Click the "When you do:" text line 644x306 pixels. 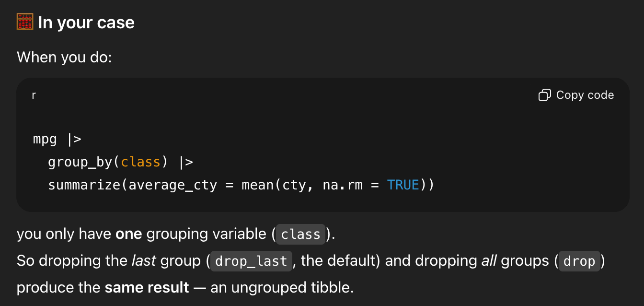click(64, 58)
